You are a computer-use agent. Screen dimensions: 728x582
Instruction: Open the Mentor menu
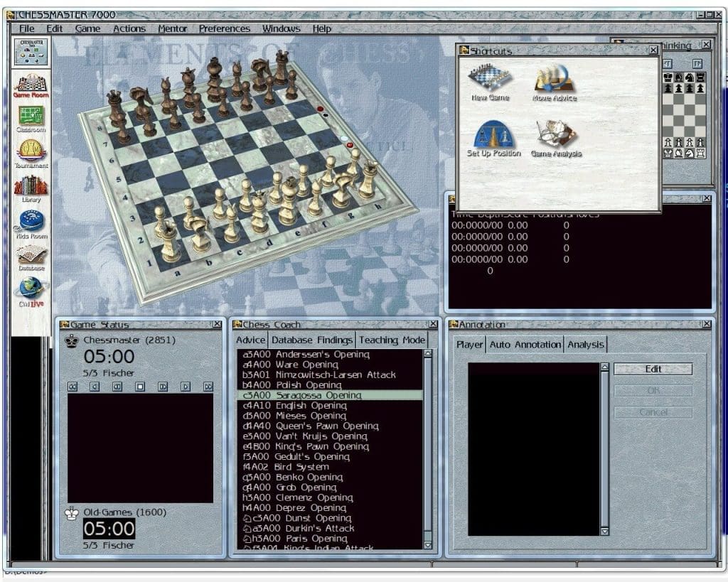coord(172,28)
